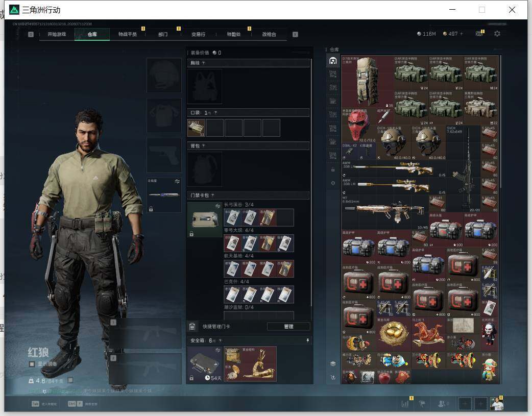
Task: Go to the 交易行 tab
Action: click(x=198, y=34)
